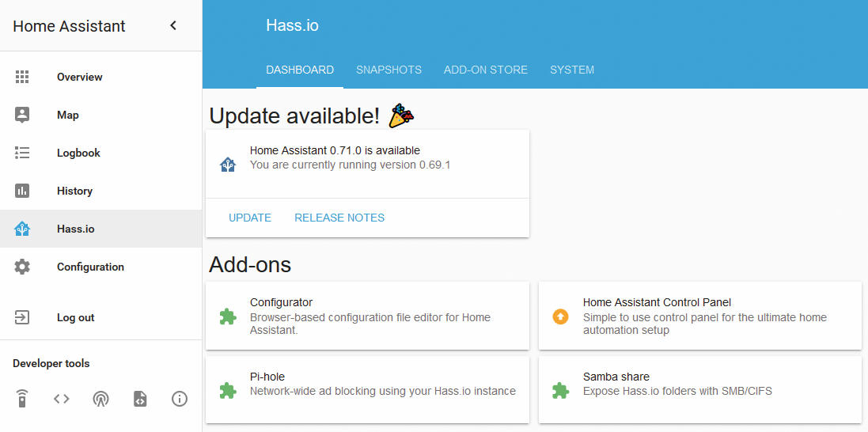Open the RELEASE NOTES link
The height and width of the screenshot is (432, 868).
[x=339, y=218]
